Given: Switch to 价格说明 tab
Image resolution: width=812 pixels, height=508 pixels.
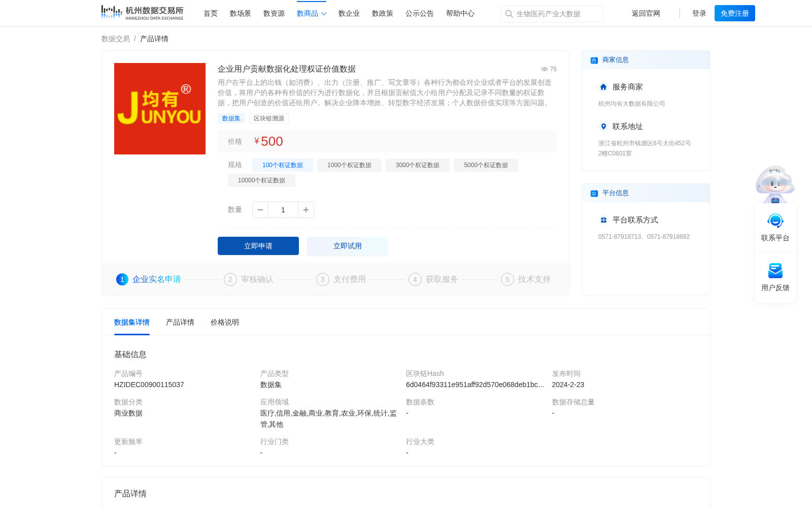Looking at the screenshot, I should (x=225, y=323).
